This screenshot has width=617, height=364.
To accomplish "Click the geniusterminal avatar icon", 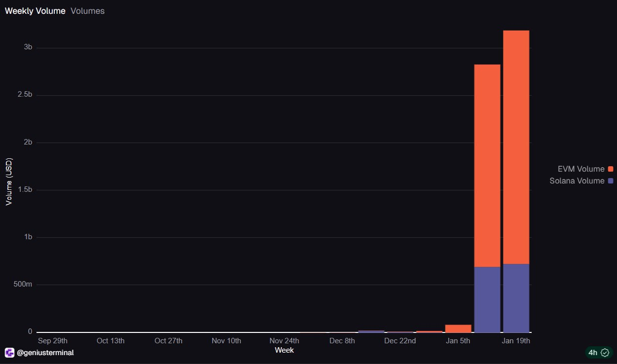I will [9, 353].
